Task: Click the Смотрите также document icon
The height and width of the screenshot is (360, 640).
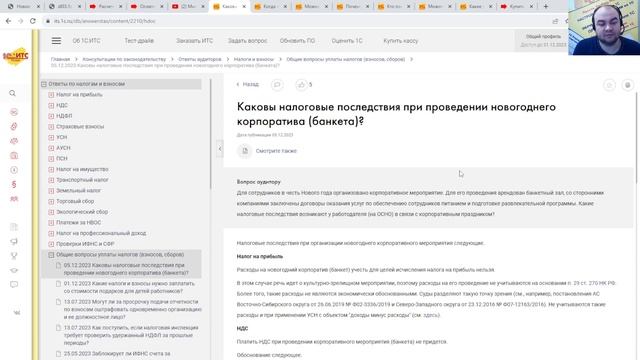Action: point(244,151)
